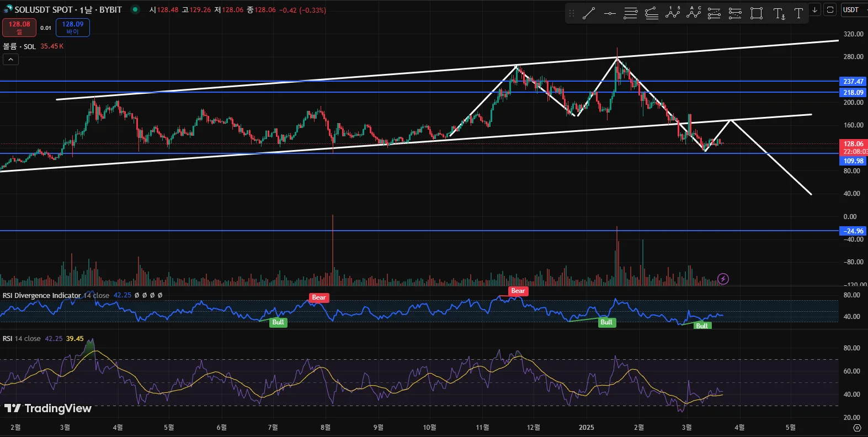Viewport: 868px width, 437px height.
Task: Click the current price 128.06 label
Action: (x=853, y=144)
